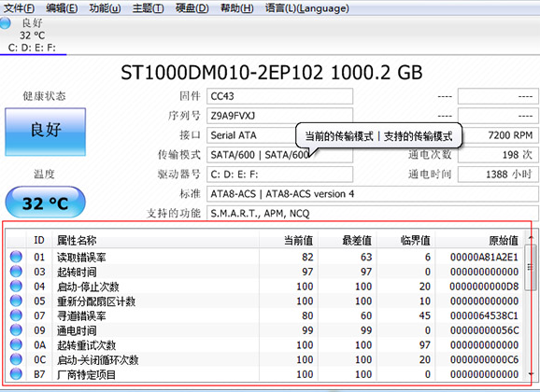The height and width of the screenshot is (392, 540).
Task: Click status circle for 厂商特定项目 row
Action: 16,373
